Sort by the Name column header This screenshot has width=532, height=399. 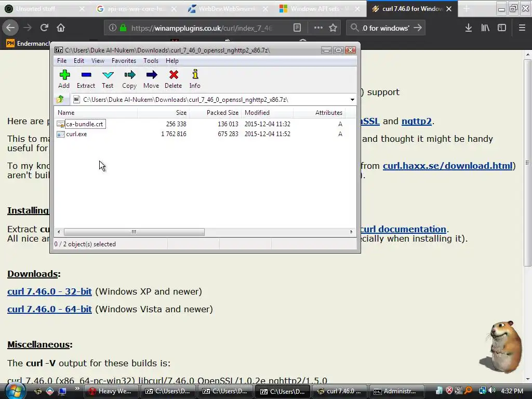click(x=96, y=113)
